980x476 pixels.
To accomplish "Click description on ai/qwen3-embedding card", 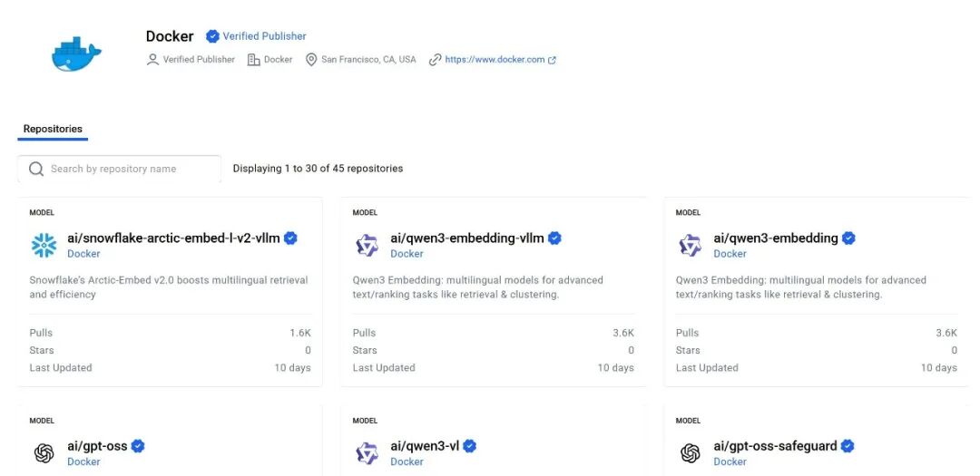I will (801, 287).
